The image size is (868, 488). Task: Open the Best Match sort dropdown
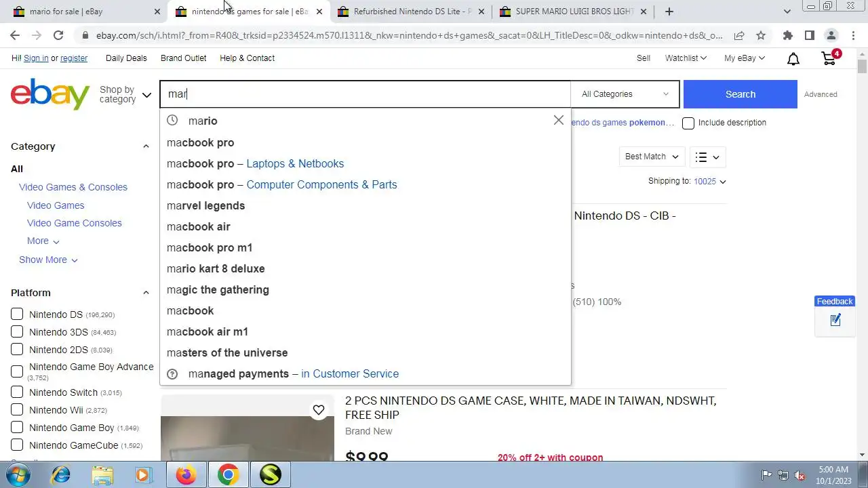coord(652,157)
